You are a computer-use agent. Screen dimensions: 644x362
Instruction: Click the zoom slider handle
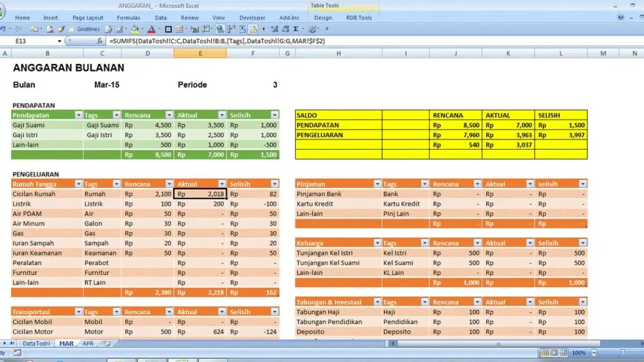[623, 352]
